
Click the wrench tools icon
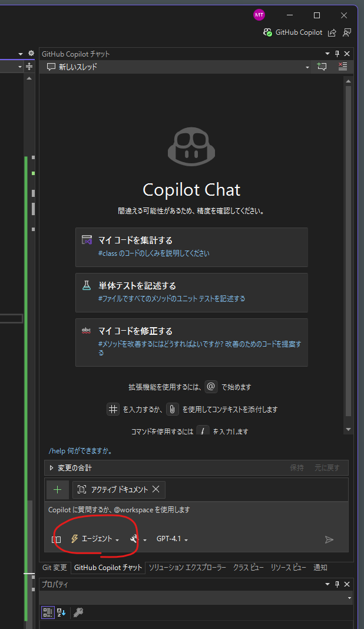[134, 539]
